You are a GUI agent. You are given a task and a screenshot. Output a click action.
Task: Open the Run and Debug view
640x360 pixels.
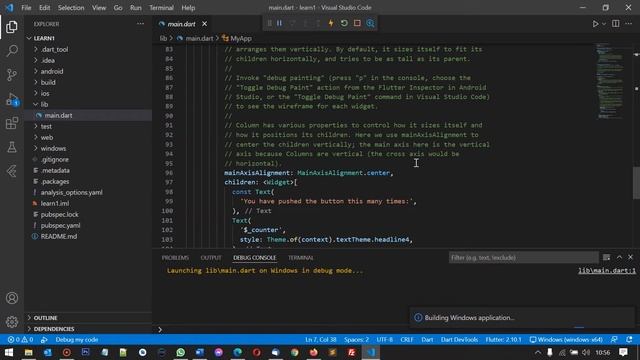(12, 99)
